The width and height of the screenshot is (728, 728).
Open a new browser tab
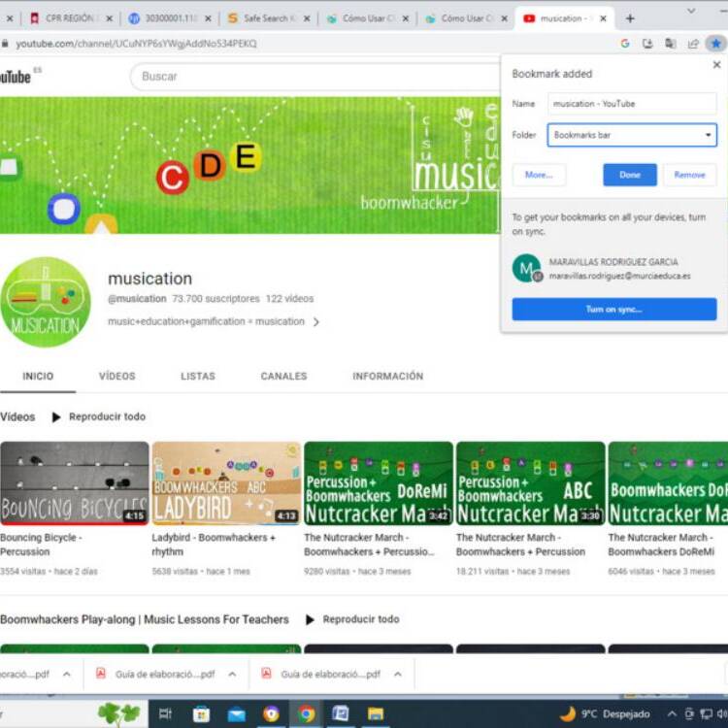click(x=630, y=18)
